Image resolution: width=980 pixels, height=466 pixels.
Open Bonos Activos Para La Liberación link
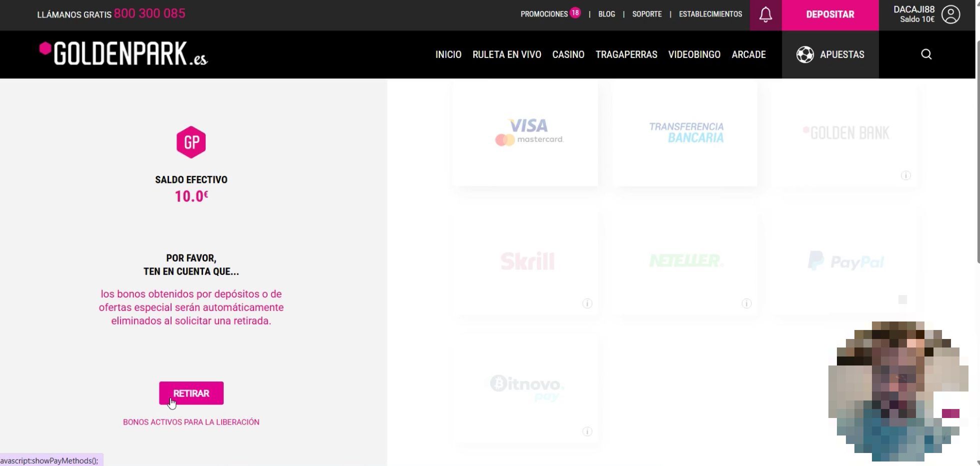(x=191, y=422)
